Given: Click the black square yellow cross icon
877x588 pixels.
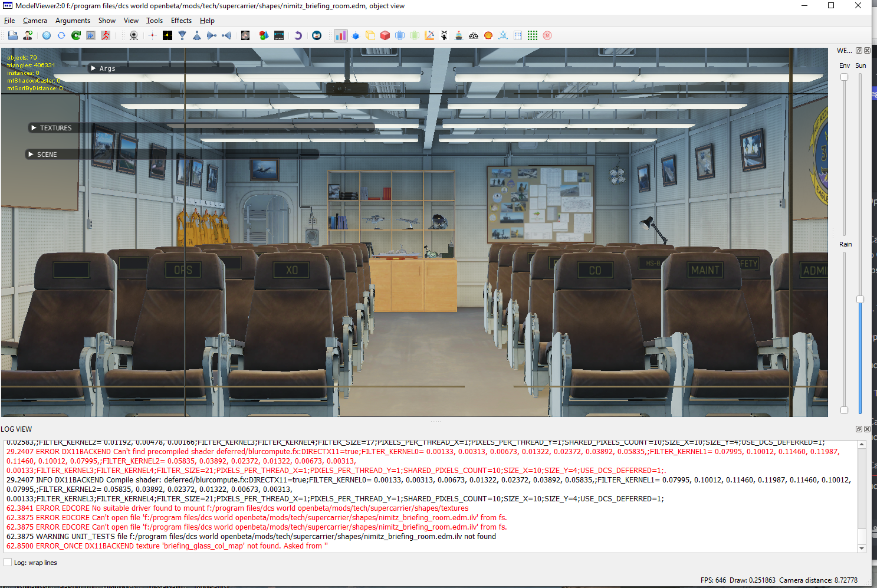Looking at the screenshot, I should pyautogui.click(x=167, y=35).
